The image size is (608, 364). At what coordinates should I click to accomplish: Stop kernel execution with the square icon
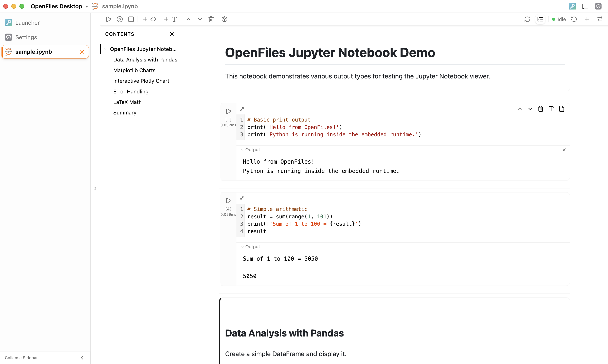coord(131,19)
